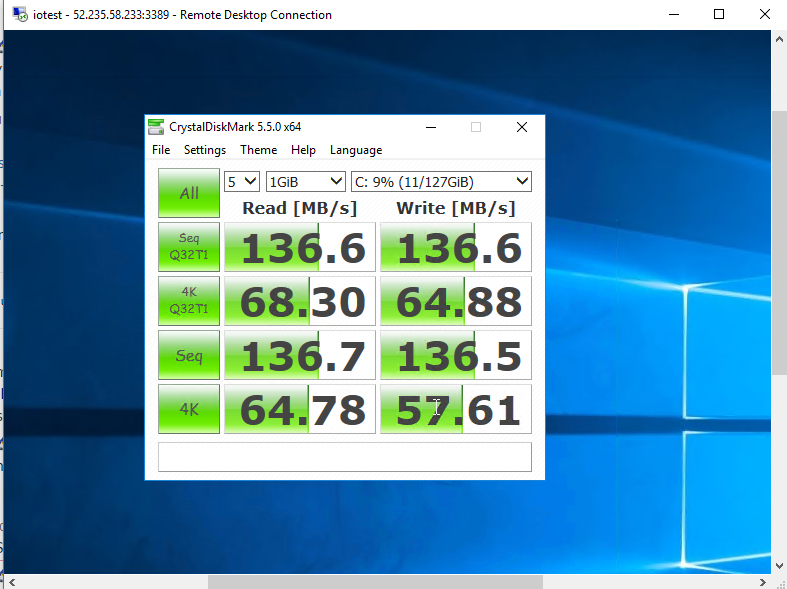This screenshot has height=589, width=787.
Task: Open the test count dropdown showing 5
Action: pyautogui.click(x=241, y=181)
